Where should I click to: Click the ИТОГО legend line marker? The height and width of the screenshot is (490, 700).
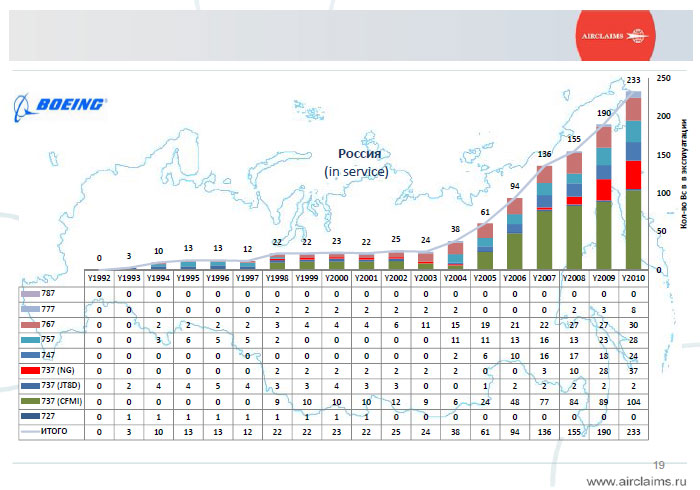(30, 432)
